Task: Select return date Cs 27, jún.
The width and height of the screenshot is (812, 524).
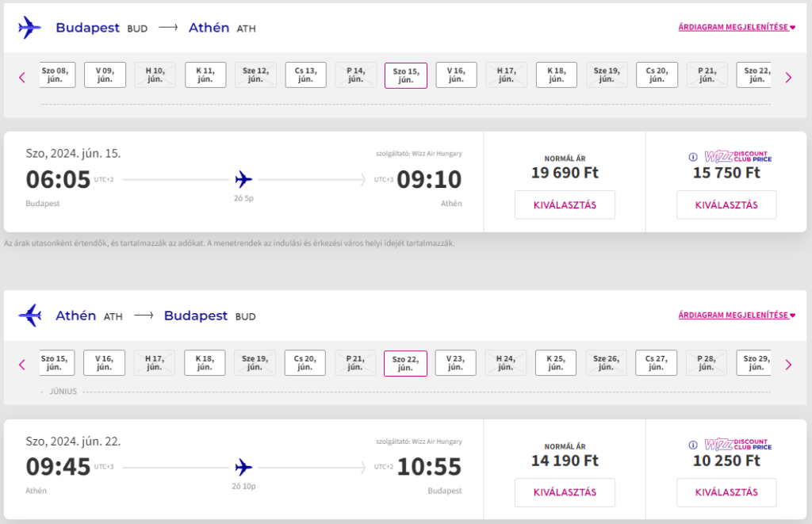Action: (x=656, y=362)
